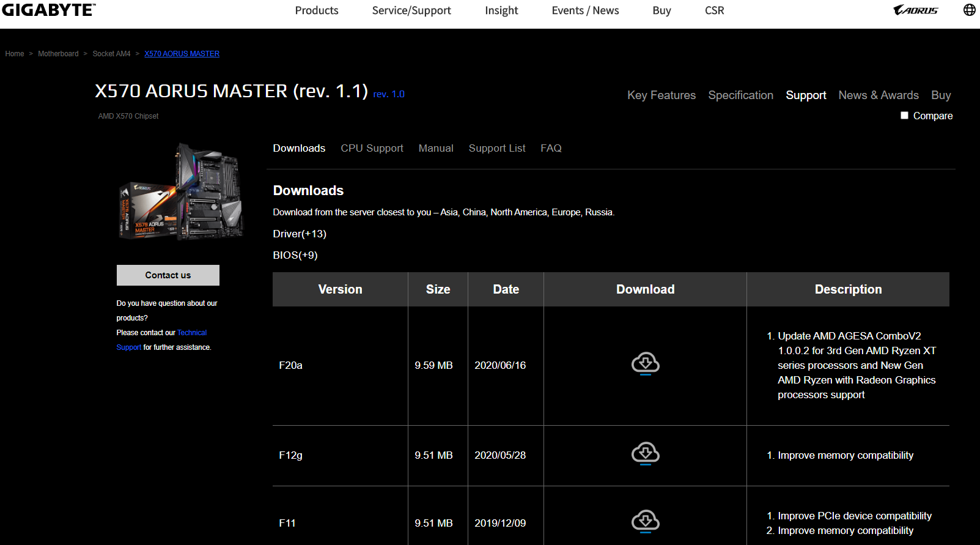Screen dimensions: 980x545
Task: Switch to rev. 1.0 version link
Action: coord(389,94)
